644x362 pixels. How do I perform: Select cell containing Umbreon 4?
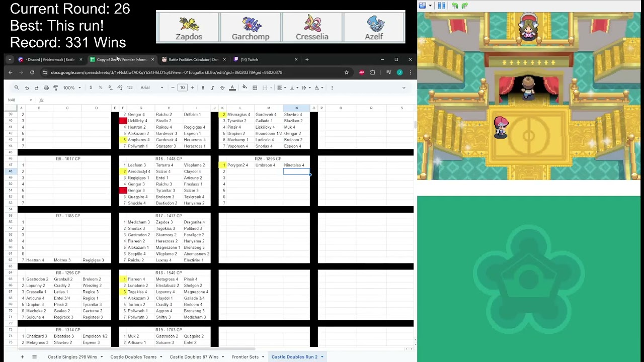point(268,165)
